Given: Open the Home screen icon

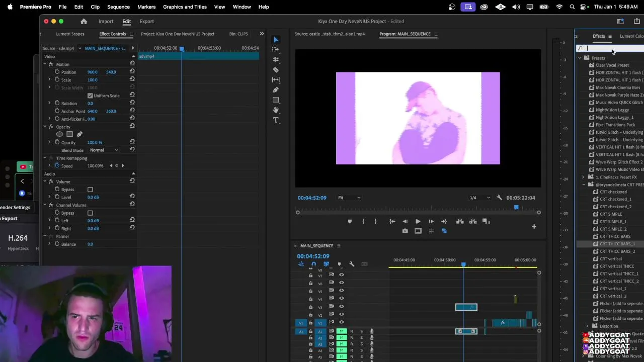Looking at the screenshot, I should click(84, 21).
